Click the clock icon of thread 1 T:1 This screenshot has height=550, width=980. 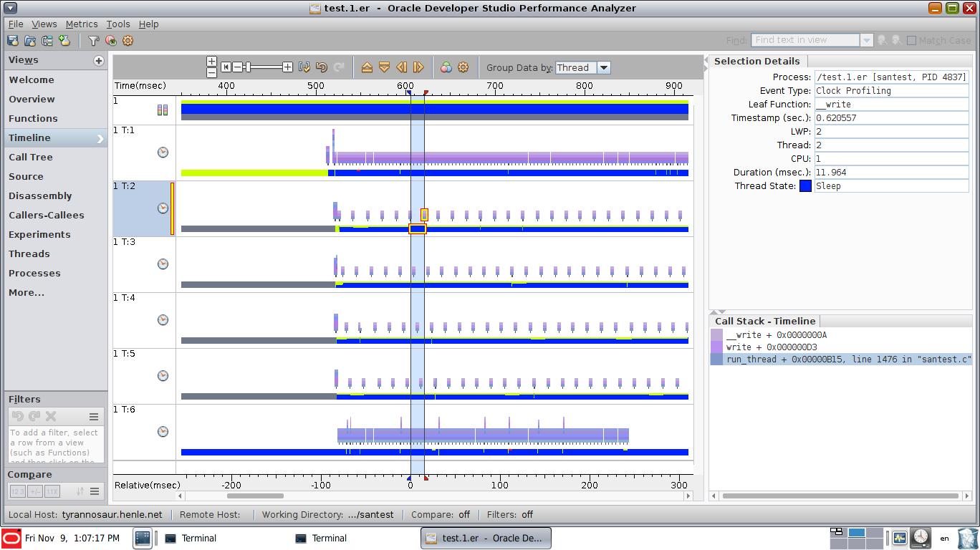click(163, 153)
